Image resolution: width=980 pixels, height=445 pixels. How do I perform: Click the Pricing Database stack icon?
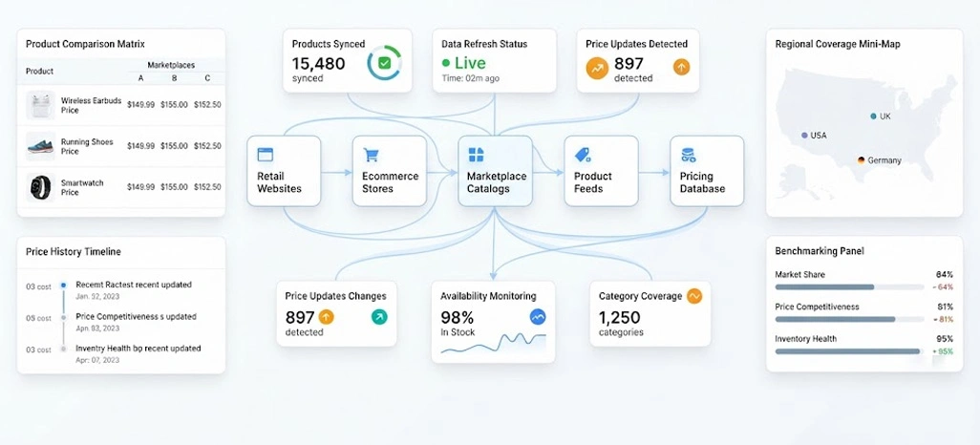click(688, 155)
